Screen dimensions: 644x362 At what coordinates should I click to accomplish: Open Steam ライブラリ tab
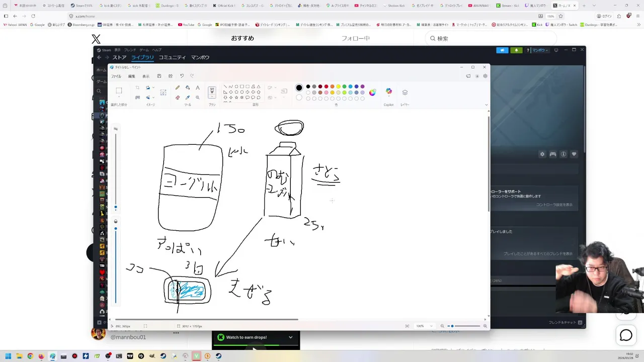[x=142, y=57]
